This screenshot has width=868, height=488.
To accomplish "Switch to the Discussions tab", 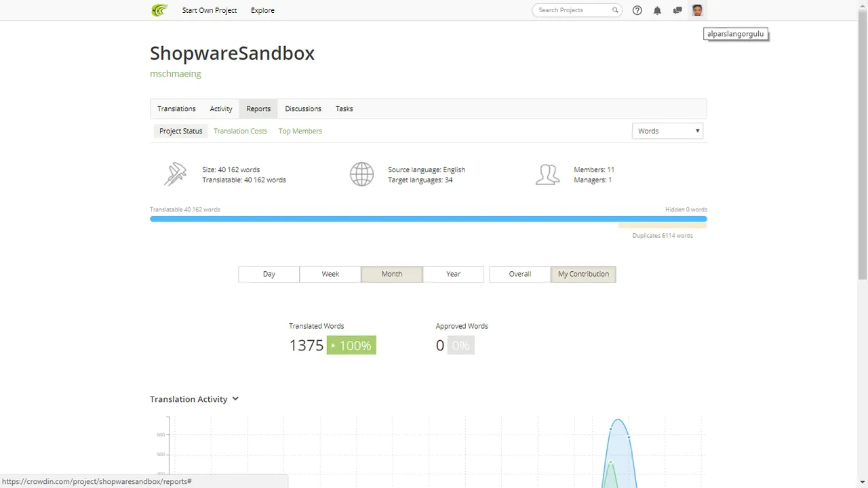I will click(x=303, y=108).
